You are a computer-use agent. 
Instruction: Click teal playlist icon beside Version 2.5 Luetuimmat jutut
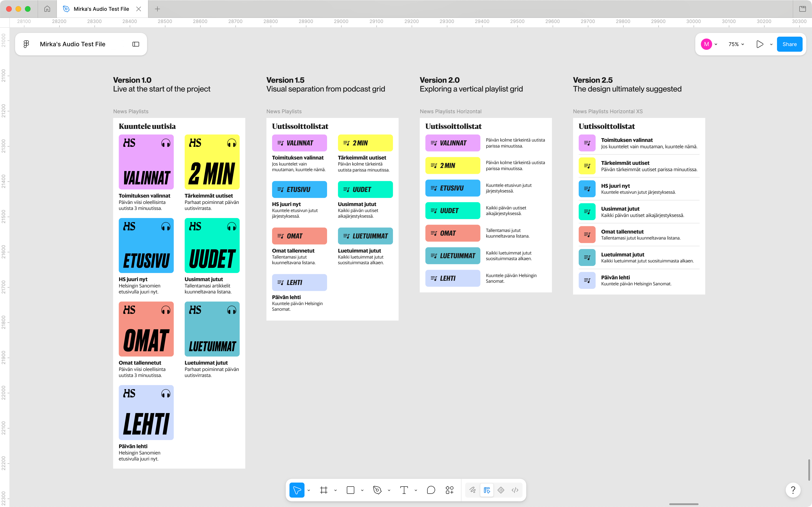coord(587,257)
